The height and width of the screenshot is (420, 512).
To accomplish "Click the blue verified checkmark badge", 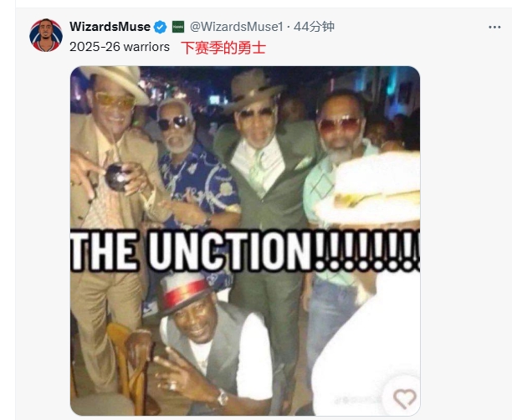I will tap(159, 27).
